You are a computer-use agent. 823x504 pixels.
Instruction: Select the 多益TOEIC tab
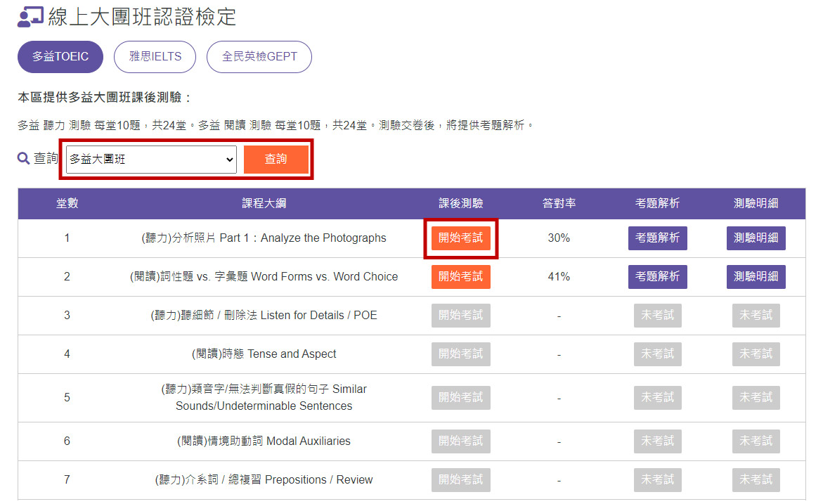point(60,57)
